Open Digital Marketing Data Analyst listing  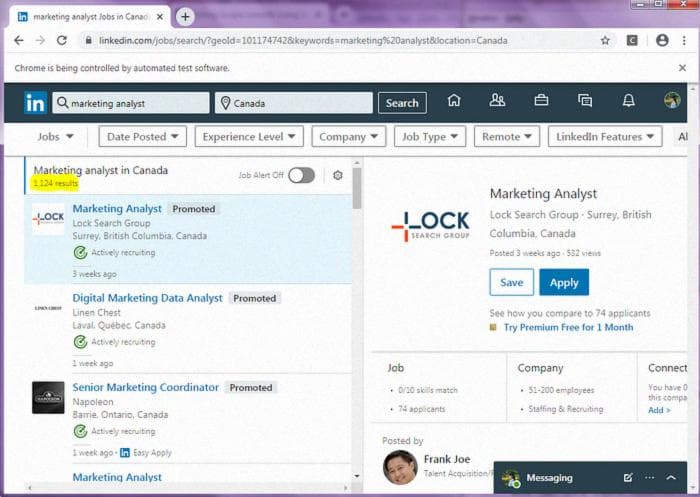click(x=147, y=298)
